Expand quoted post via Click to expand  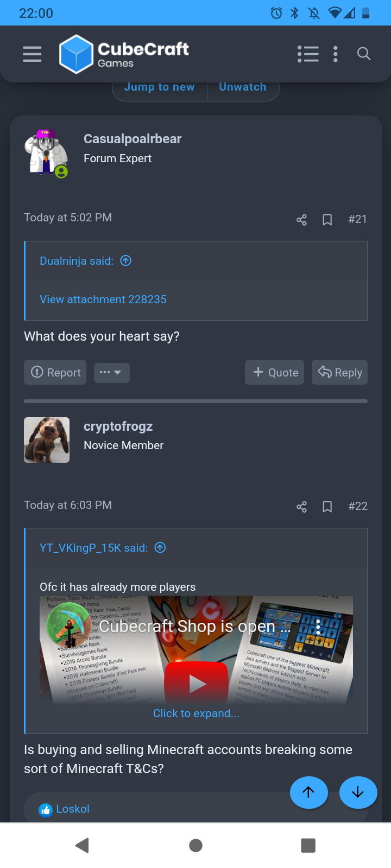196,713
